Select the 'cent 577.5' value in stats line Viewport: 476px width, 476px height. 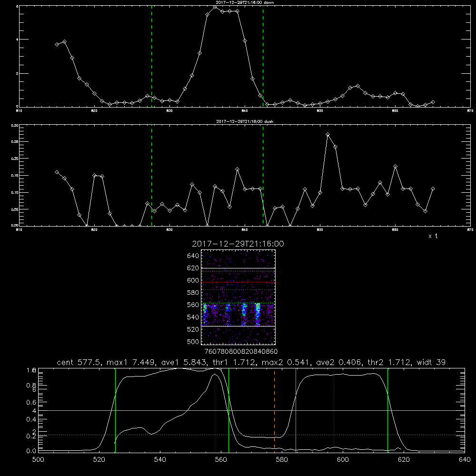tap(79, 362)
